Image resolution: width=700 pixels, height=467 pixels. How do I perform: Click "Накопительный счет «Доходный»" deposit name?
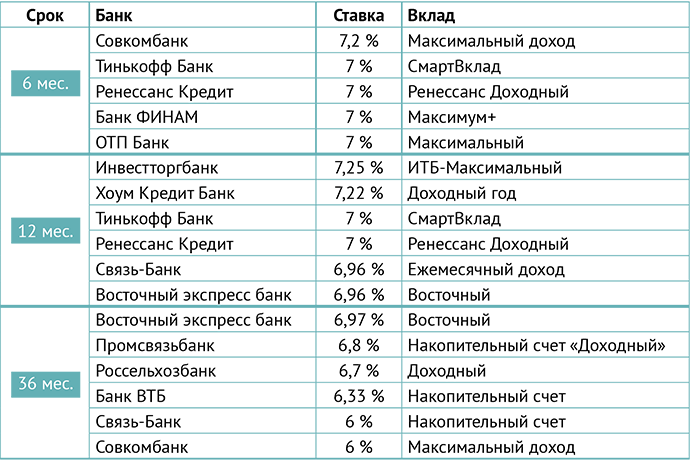pos(536,346)
